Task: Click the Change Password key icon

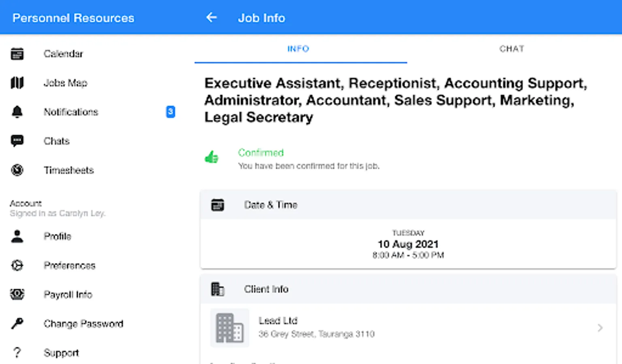Action: (x=17, y=324)
